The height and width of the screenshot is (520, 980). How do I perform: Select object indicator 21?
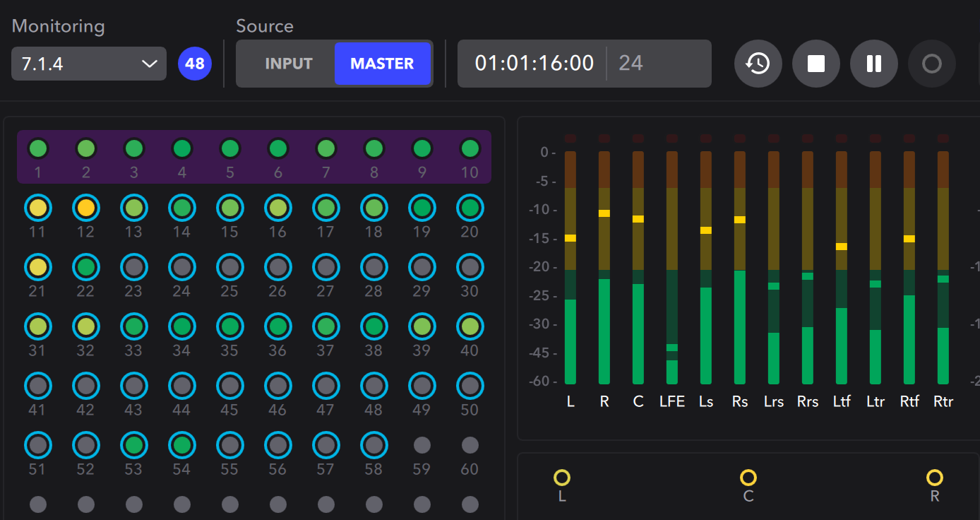[38, 267]
